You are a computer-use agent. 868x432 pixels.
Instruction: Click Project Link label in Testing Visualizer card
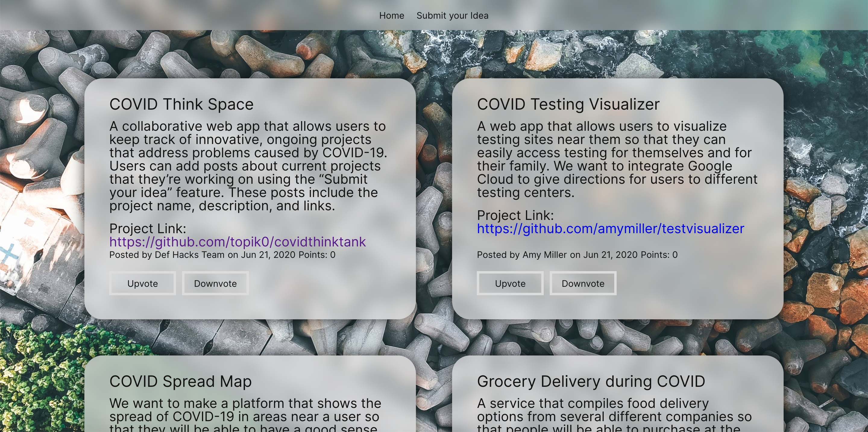click(515, 215)
